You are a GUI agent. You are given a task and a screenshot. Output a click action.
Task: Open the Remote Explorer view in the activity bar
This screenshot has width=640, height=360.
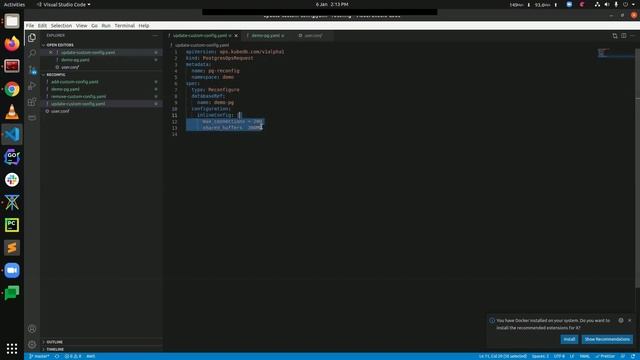(x=32, y=118)
